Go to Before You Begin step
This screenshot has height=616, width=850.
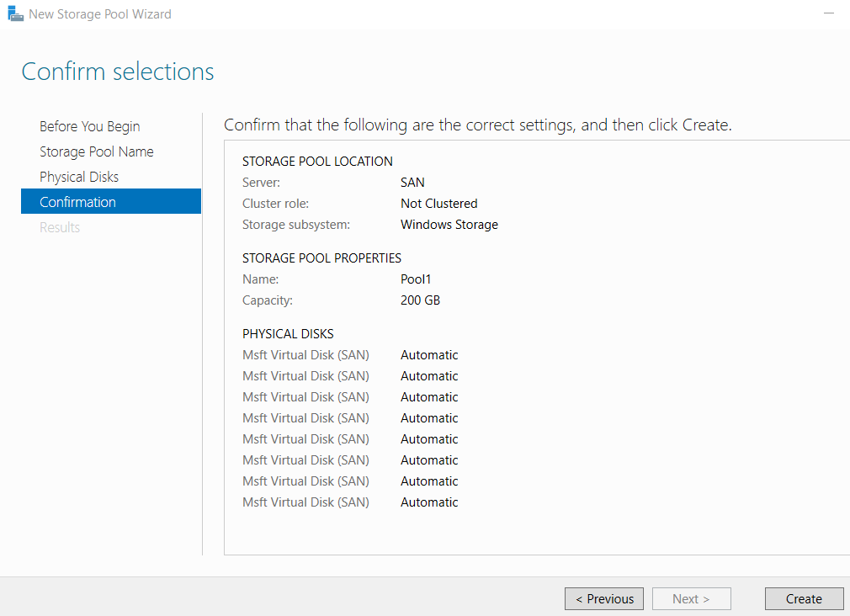(x=89, y=126)
